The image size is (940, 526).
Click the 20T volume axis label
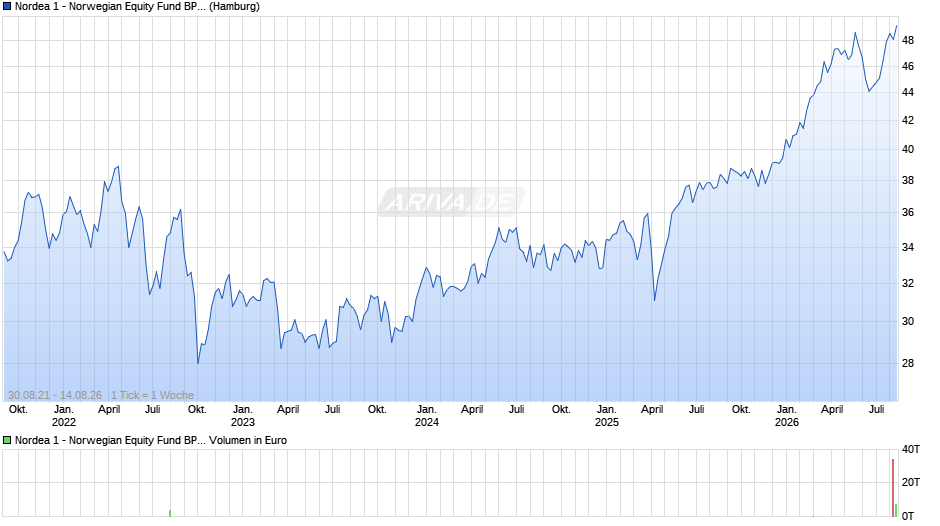click(911, 482)
